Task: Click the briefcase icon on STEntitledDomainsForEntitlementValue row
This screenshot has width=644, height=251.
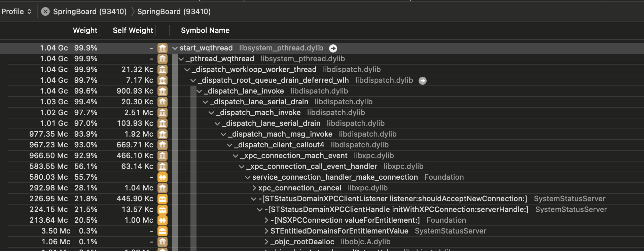Action: coord(163,231)
